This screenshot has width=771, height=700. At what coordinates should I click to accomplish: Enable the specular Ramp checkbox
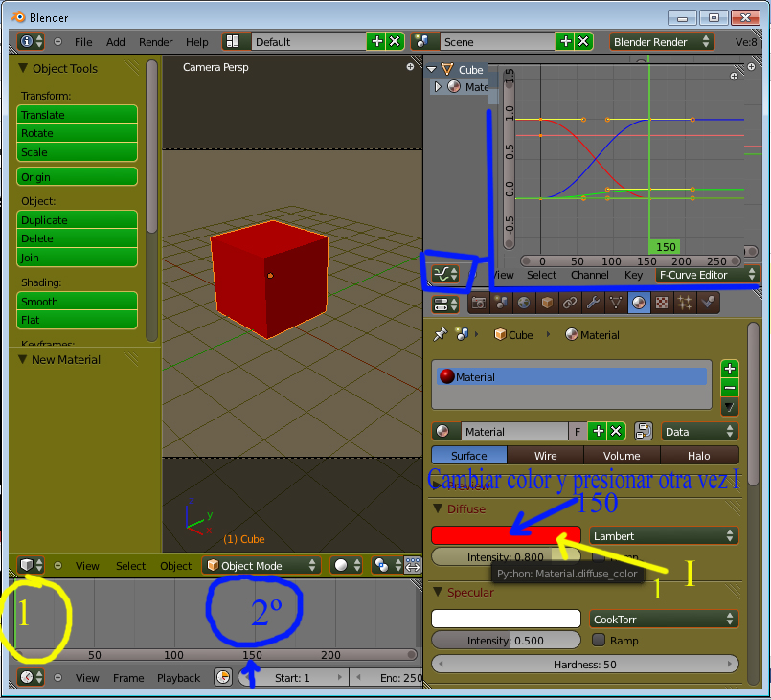click(599, 640)
